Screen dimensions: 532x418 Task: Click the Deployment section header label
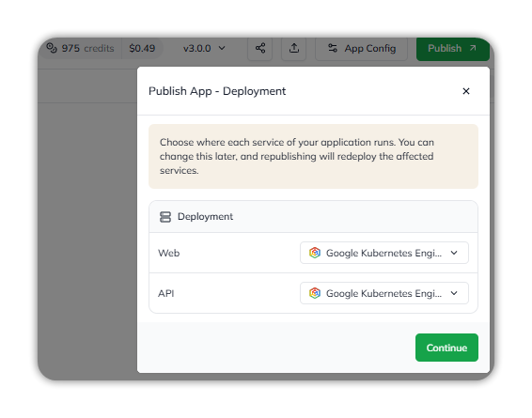tap(205, 216)
